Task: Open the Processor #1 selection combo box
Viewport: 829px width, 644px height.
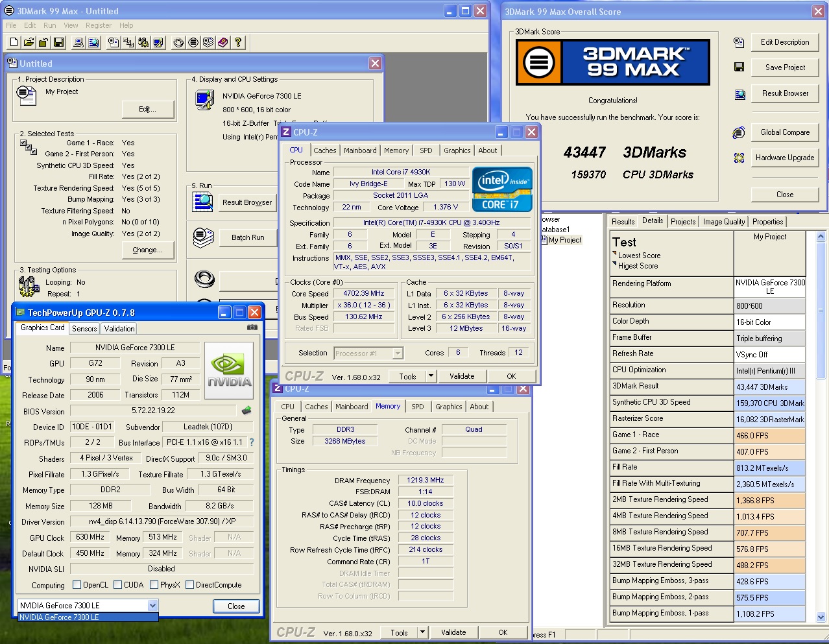Action: (x=368, y=353)
